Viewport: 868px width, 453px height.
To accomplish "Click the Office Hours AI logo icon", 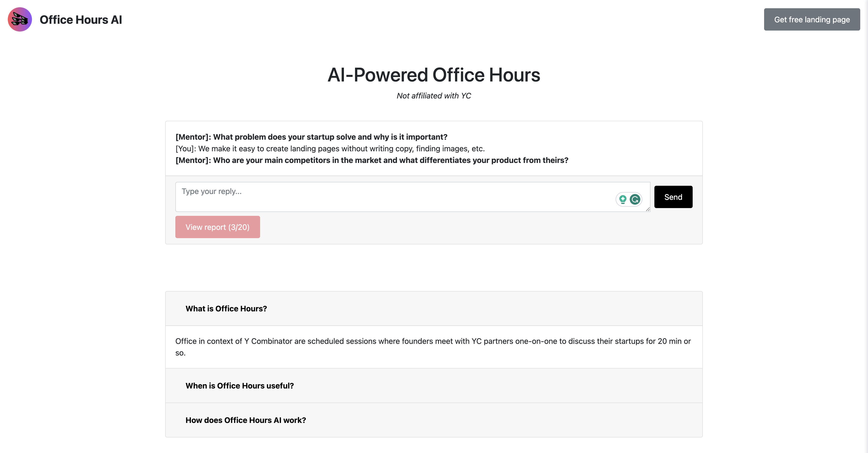I will pyautogui.click(x=20, y=20).
